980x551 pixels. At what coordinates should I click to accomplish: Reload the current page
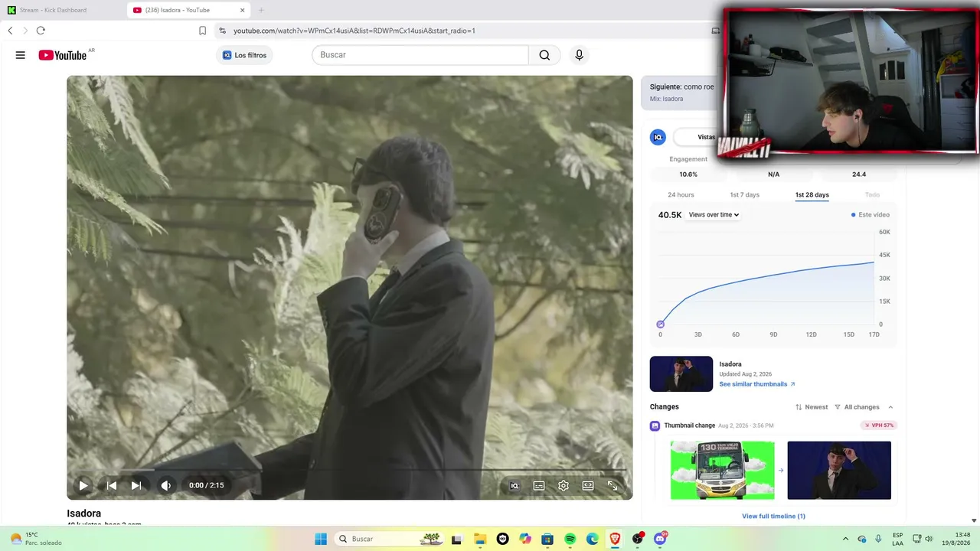click(41, 31)
